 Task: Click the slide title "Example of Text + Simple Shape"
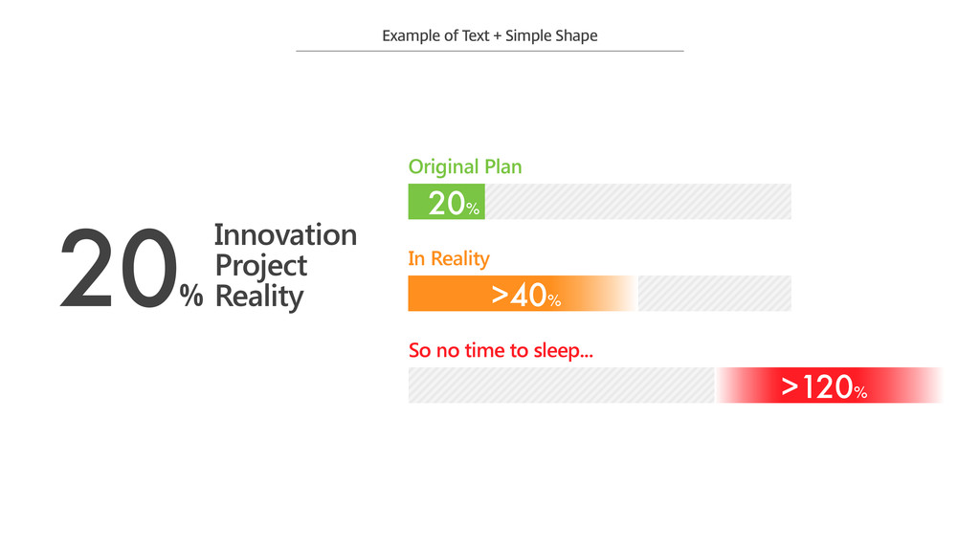coord(489,36)
